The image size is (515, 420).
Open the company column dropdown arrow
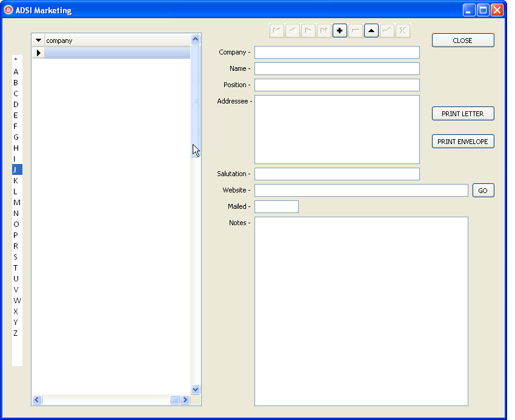[x=38, y=41]
